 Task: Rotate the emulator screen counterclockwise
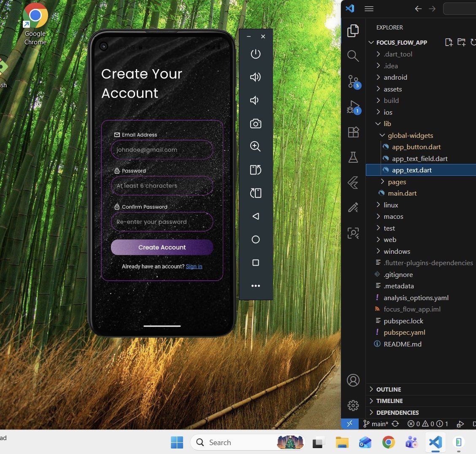[255, 170]
